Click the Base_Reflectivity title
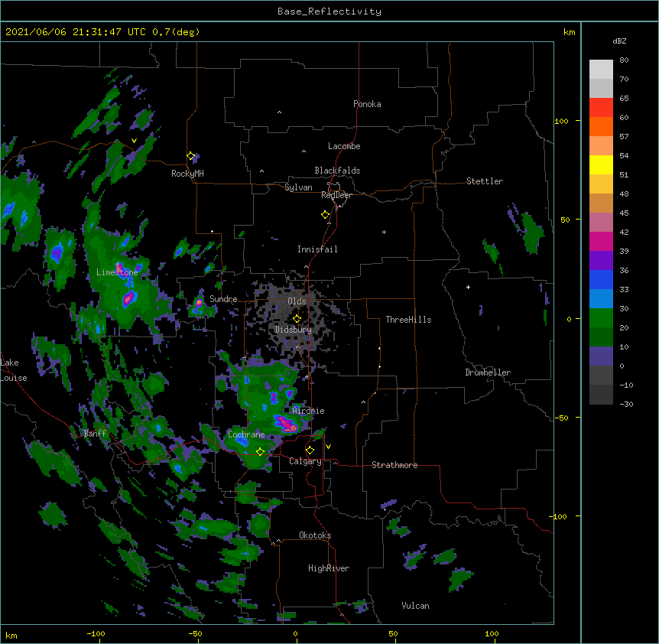Screen dimensions: 659x644 tap(329, 11)
